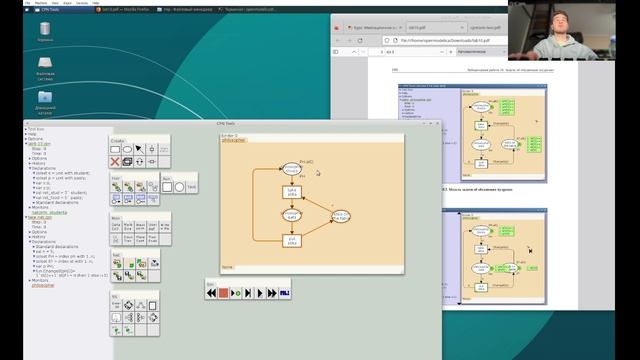640x360 pixels.
Task: Open the Machine menu in the top bar
Action: tap(40, 3)
